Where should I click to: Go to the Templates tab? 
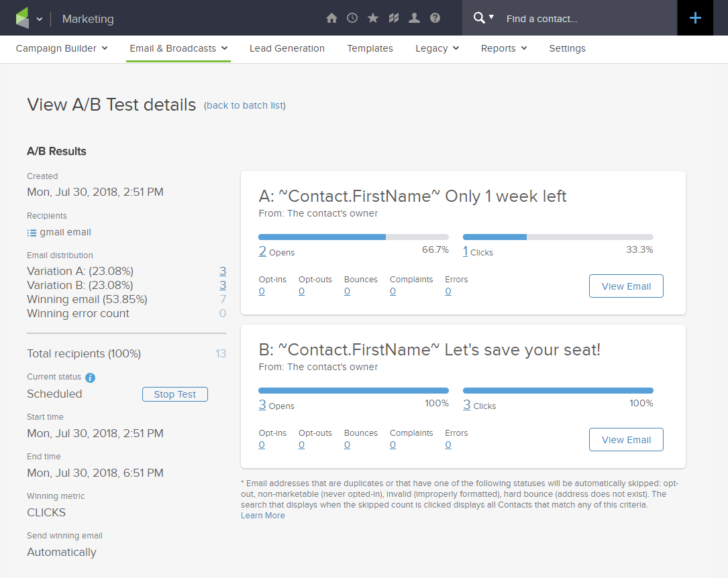(x=370, y=48)
